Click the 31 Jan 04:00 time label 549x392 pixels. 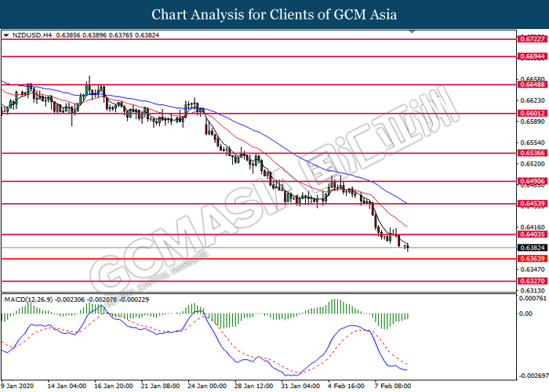300,386
